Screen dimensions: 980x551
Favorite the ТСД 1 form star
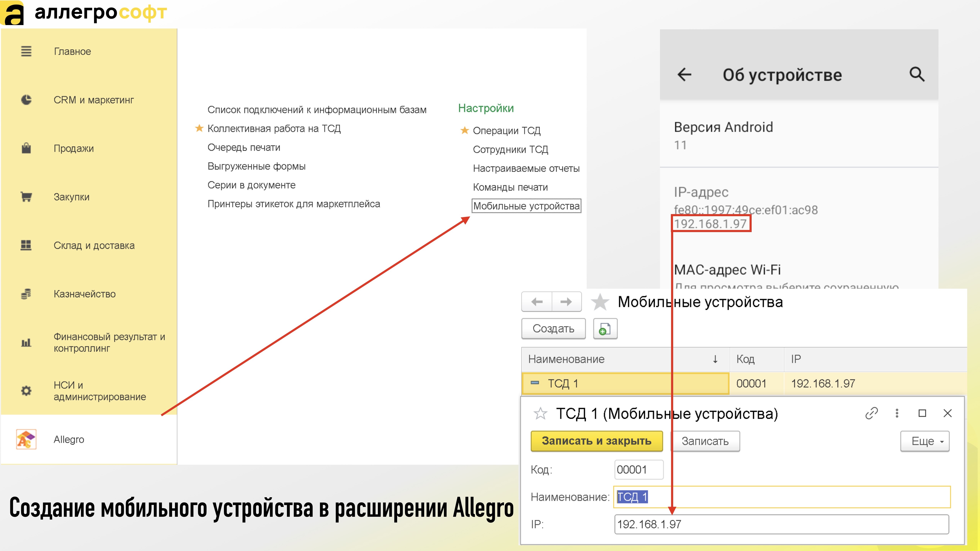(x=540, y=413)
